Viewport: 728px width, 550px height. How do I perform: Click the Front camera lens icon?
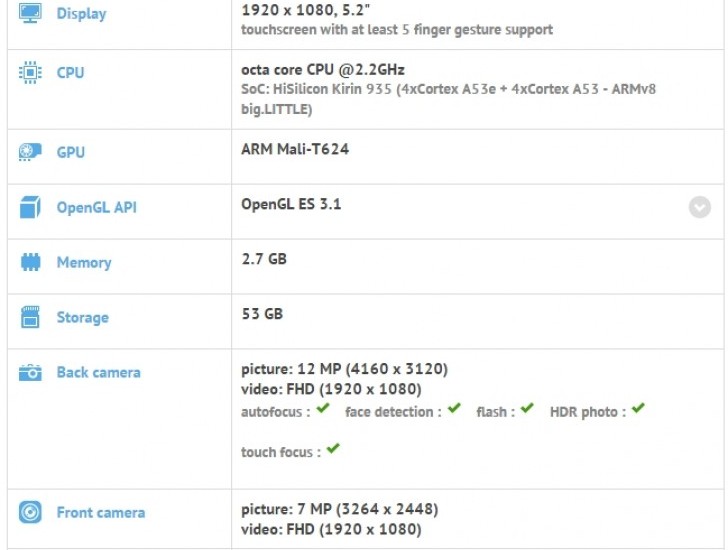click(x=30, y=513)
